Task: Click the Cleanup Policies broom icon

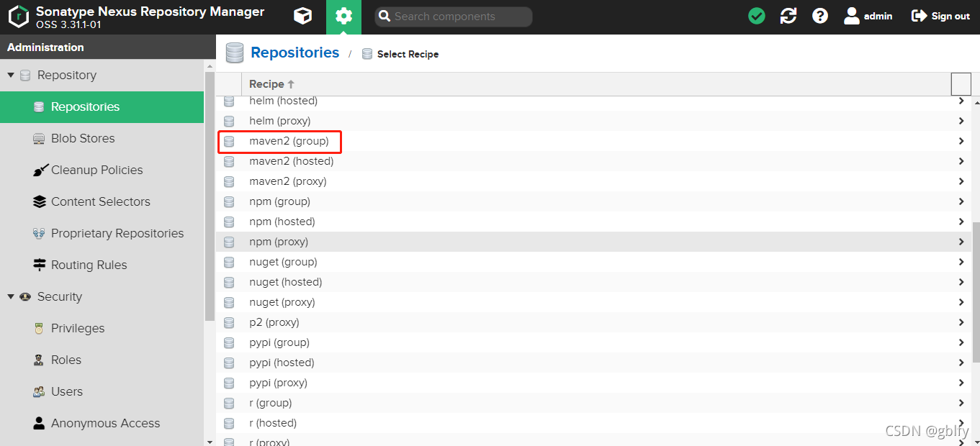Action: click(x=40, y=170)
